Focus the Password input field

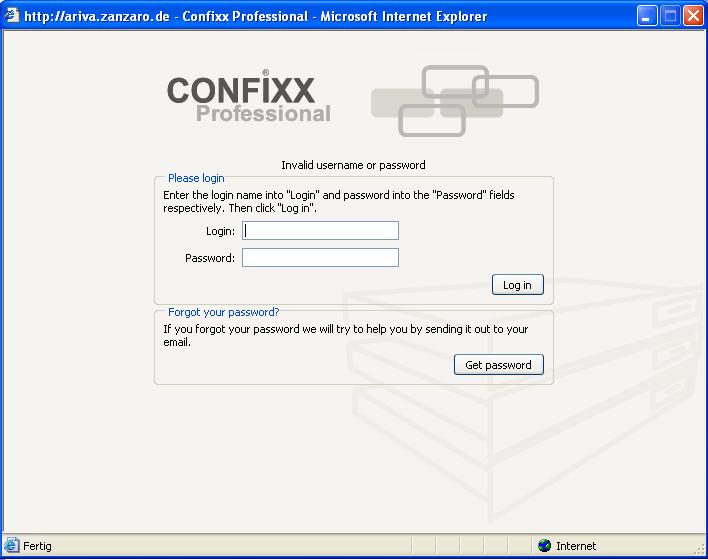point(320,257)
